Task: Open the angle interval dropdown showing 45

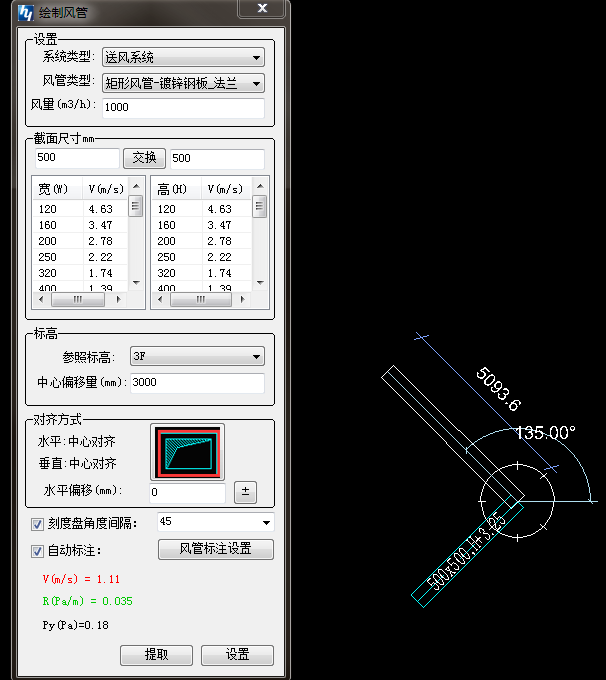Action: tap(216, 522)
